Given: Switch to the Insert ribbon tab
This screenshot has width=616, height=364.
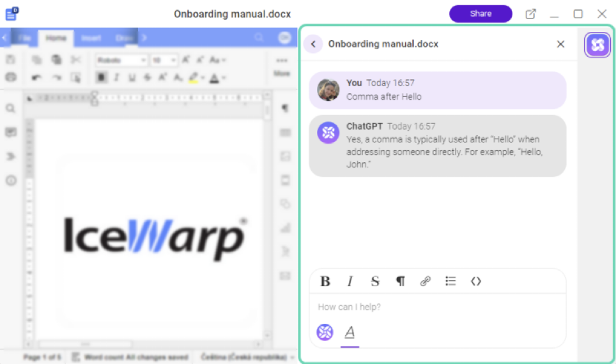Looking at the screenshot, I should click(91, 38).
